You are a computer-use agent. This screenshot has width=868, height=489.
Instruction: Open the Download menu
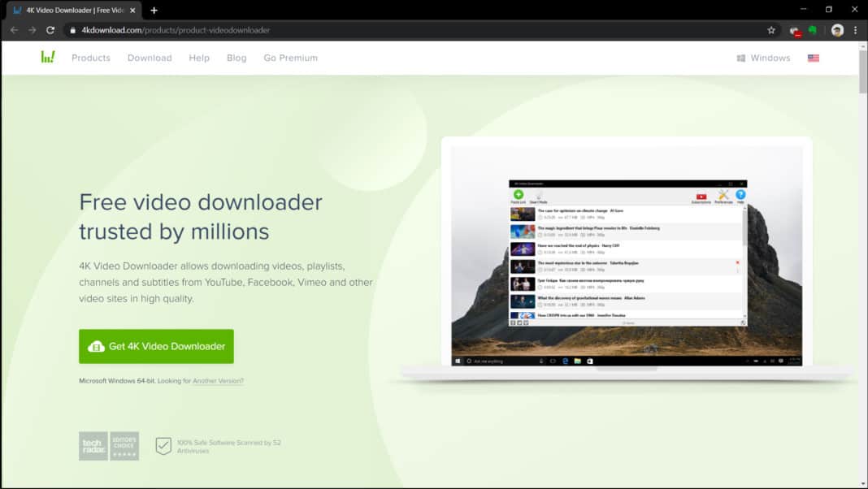click(150, 58)
